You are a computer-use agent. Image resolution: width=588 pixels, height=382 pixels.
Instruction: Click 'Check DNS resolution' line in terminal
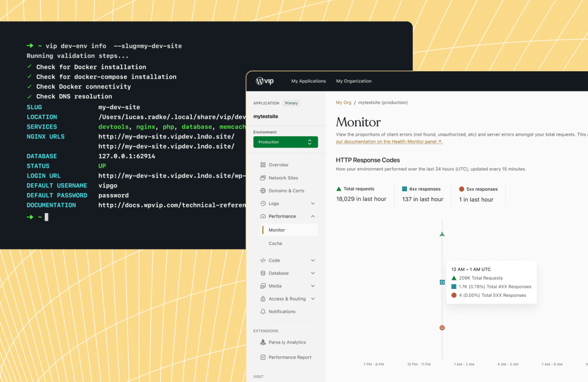pyautogui.click(x=74, y=97)
